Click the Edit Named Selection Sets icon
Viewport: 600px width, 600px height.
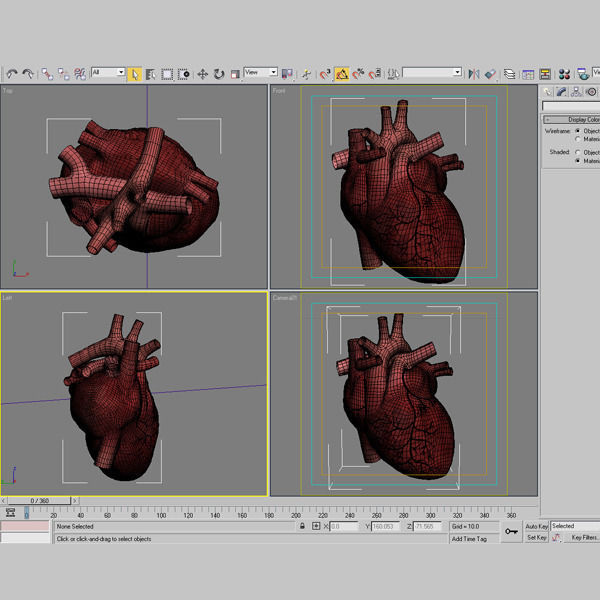(x=393, y=74)
